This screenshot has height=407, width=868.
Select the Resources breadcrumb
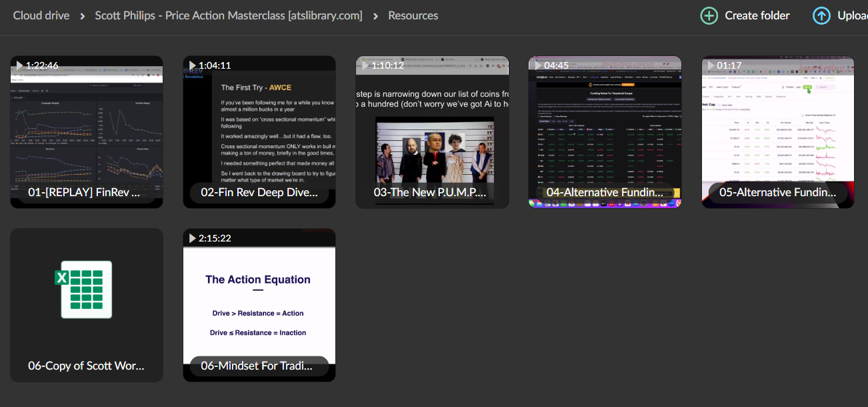click(413, 15)
